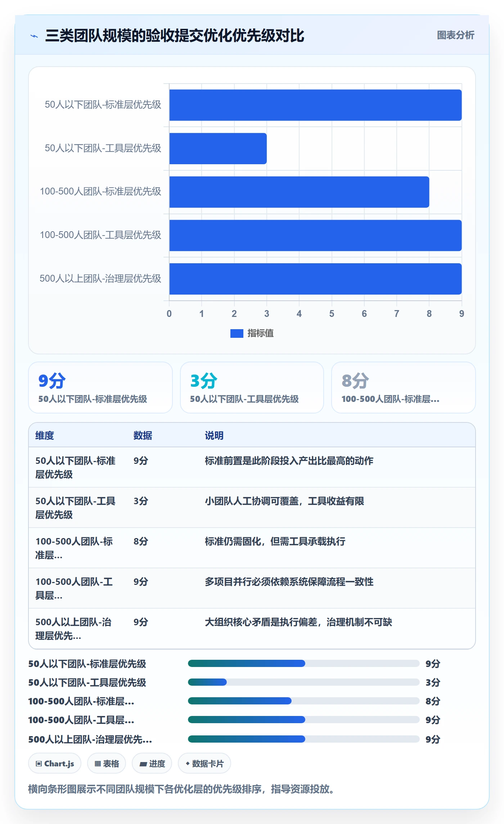Click the 500人以上团队-治理层优先 table row name
The image size is (504, 824).
tap(73, 629)
